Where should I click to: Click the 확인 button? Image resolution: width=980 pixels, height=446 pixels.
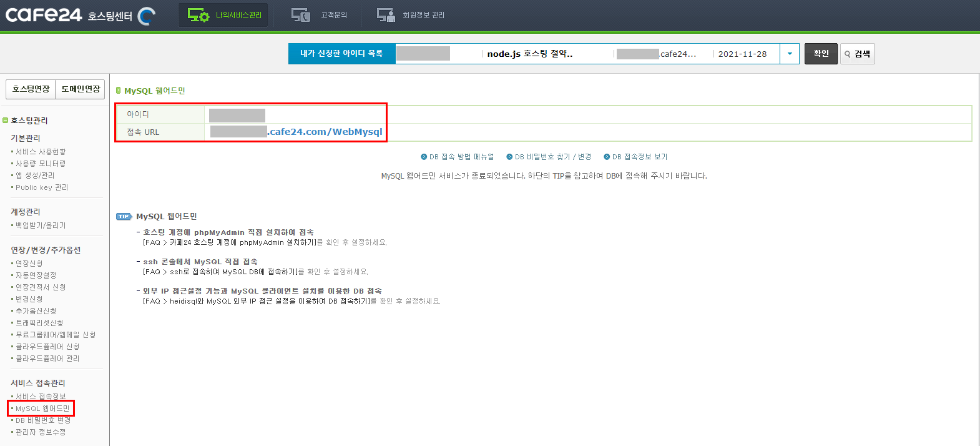[x=821, y=54]
